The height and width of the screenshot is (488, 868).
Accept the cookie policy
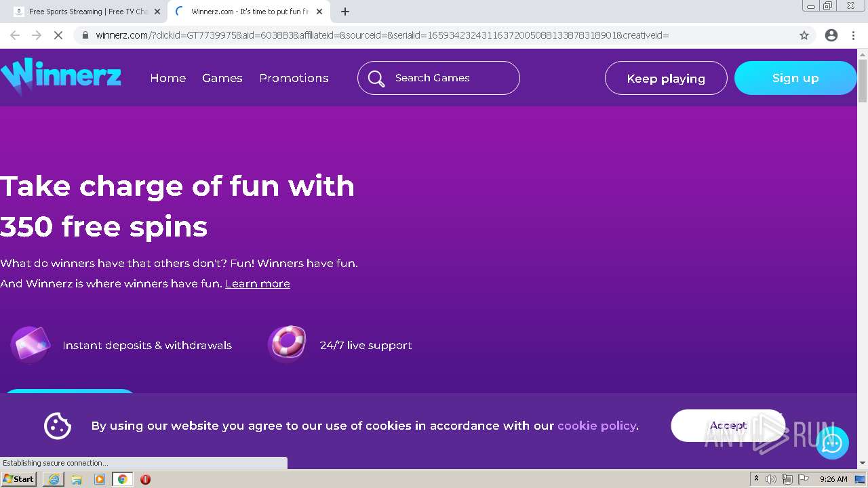728,426
